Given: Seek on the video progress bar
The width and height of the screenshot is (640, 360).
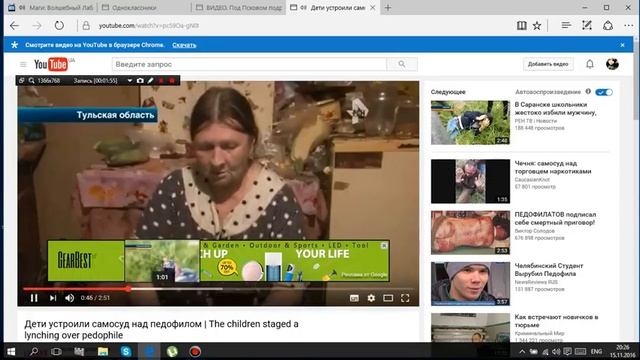Looking at the screenshot, I should [218, 289].
